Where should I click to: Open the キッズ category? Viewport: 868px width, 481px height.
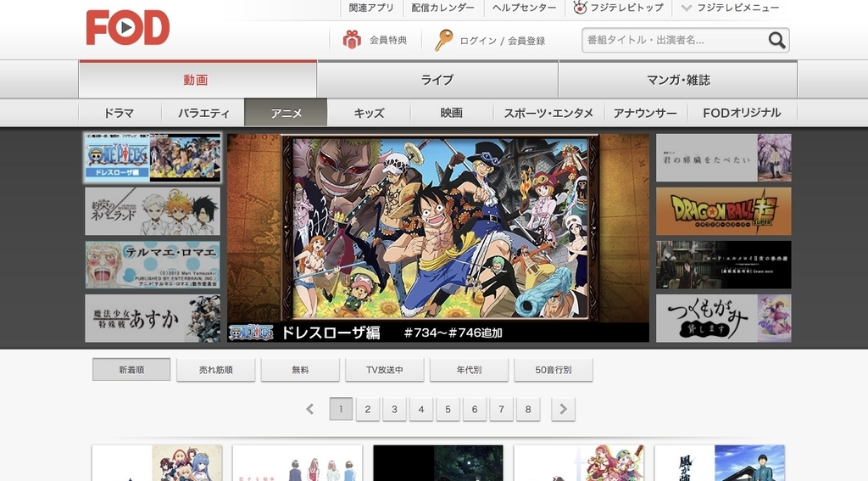369,113
